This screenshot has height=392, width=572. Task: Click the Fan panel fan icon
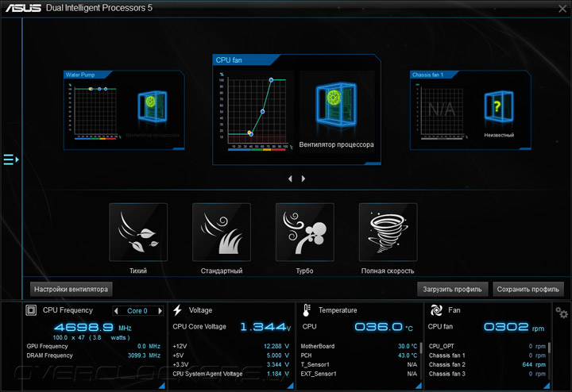(436, 310)
